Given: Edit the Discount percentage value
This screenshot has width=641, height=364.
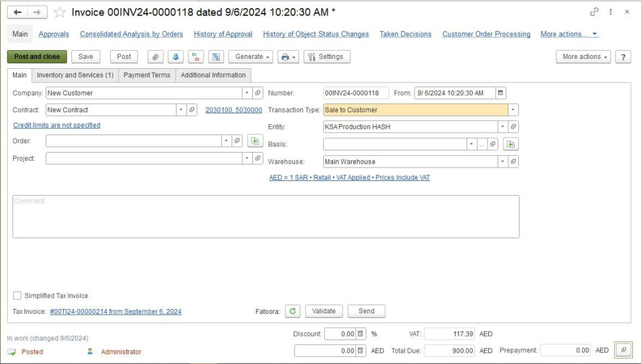Looking at the screenshot, I should tap(343, 333).
